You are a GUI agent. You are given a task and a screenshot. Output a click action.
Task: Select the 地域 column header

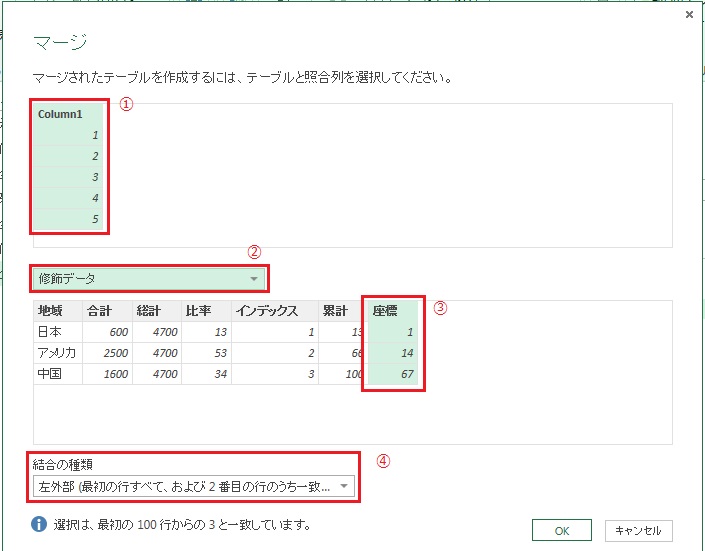pos(58,311)
